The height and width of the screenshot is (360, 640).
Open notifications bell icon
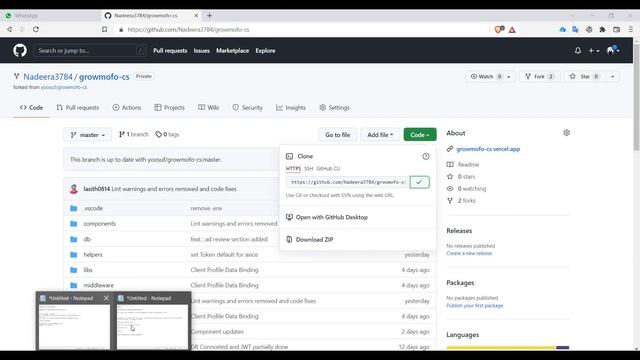(578, 51)
